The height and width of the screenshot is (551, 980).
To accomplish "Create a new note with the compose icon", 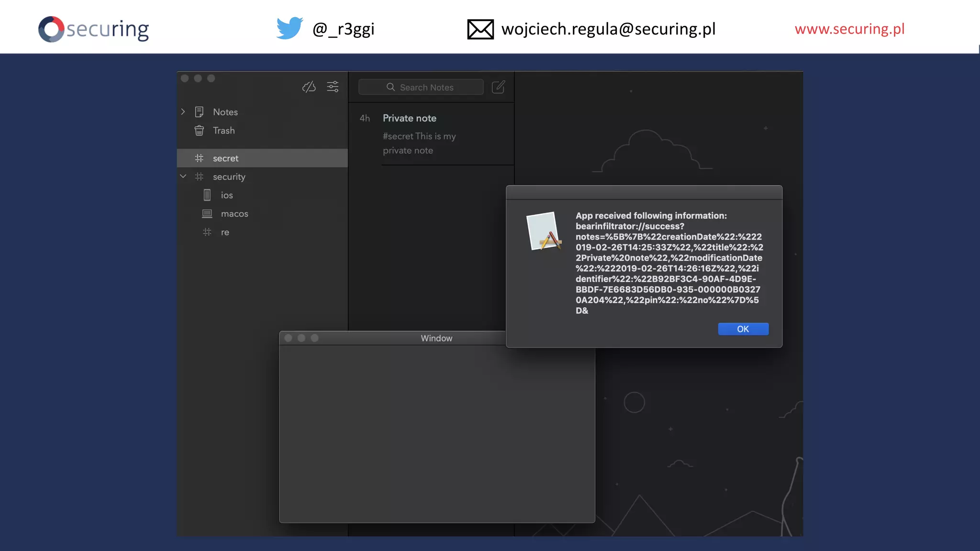I will pos(498,87).
